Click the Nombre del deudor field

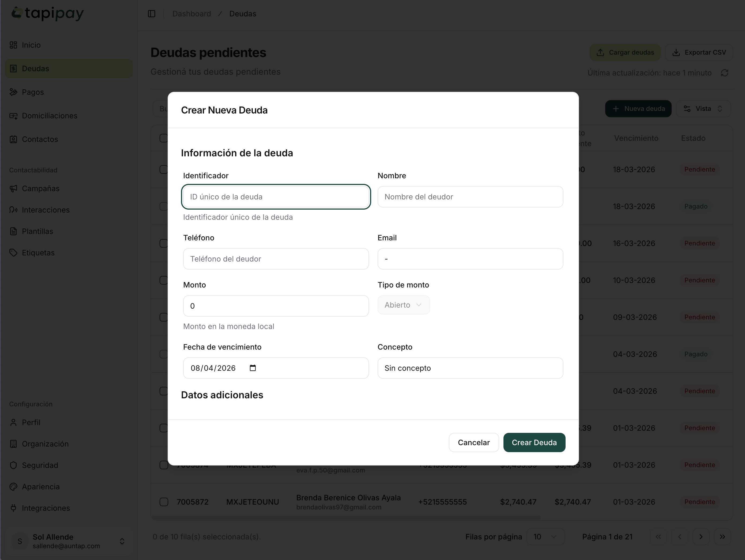pyautogui.click(x=470, y=197)
